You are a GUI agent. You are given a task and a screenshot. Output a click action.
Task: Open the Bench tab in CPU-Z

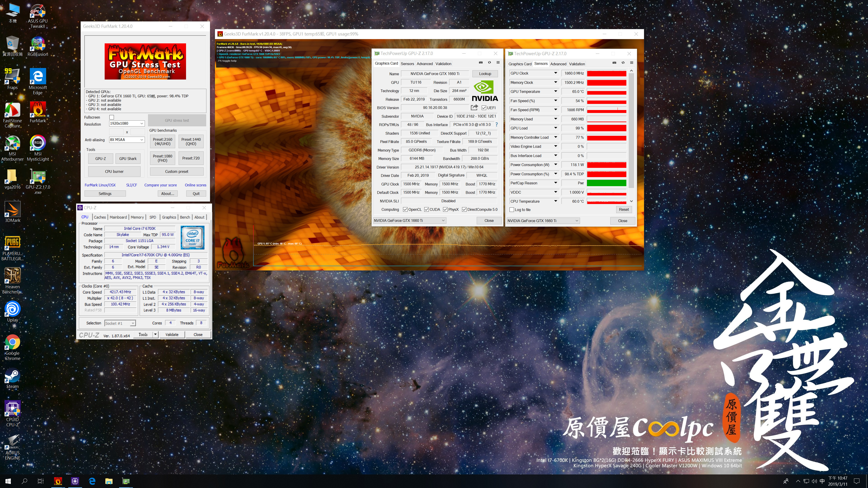click(x=185, y=217)
